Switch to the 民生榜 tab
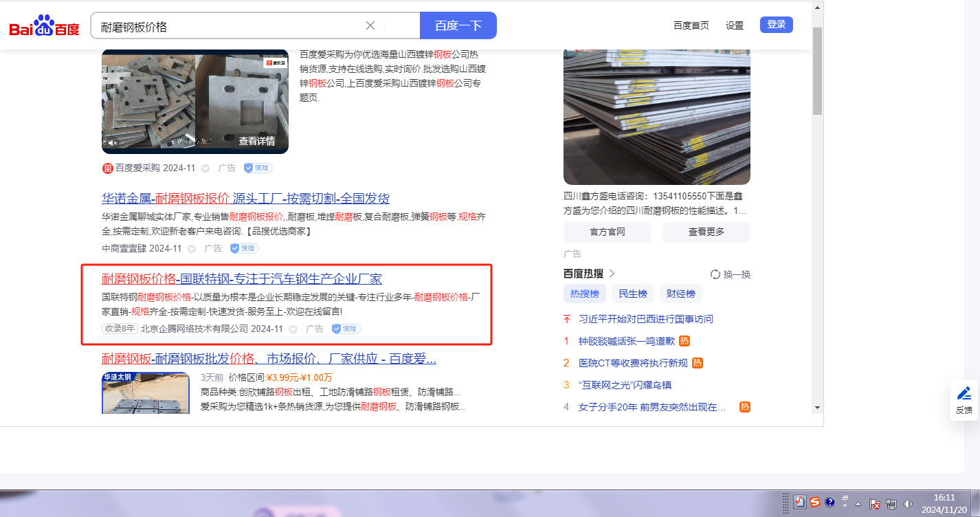The width and height of the screenshot is (980, 517). tap(633, 294)
